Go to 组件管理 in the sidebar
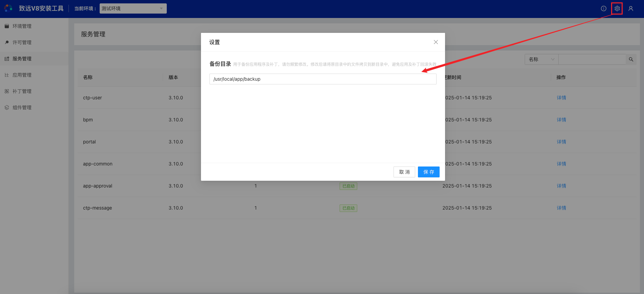 (22, 107)
